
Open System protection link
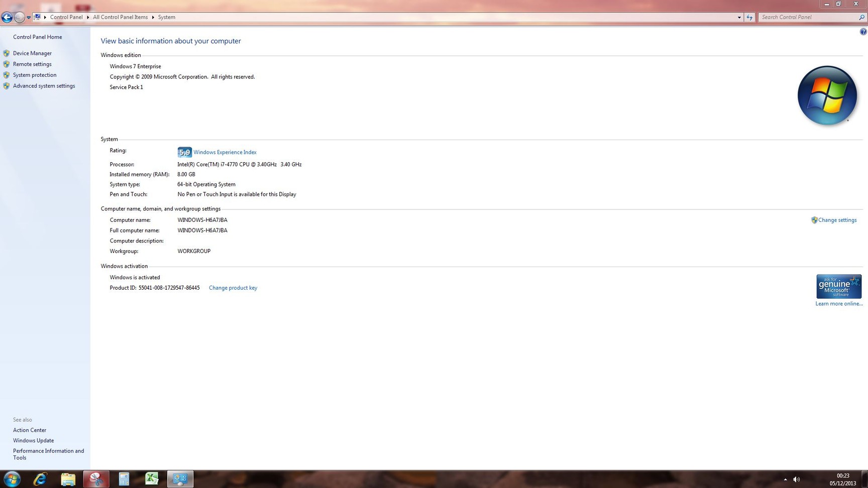[35, 75]
